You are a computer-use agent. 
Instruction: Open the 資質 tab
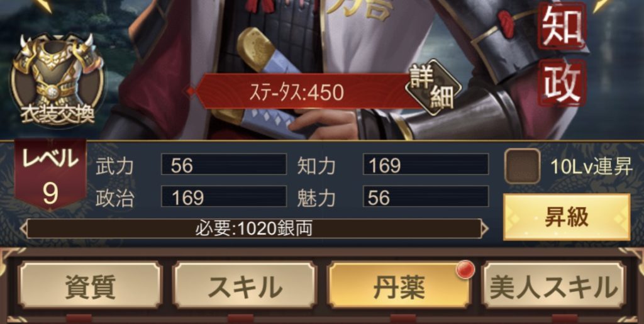click(x=90, y=285)
